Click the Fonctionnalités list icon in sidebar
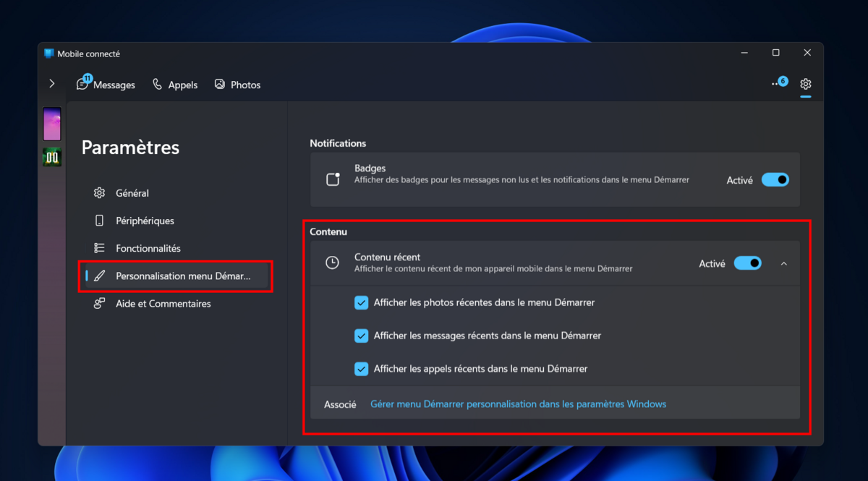 [x=100, y=248]
